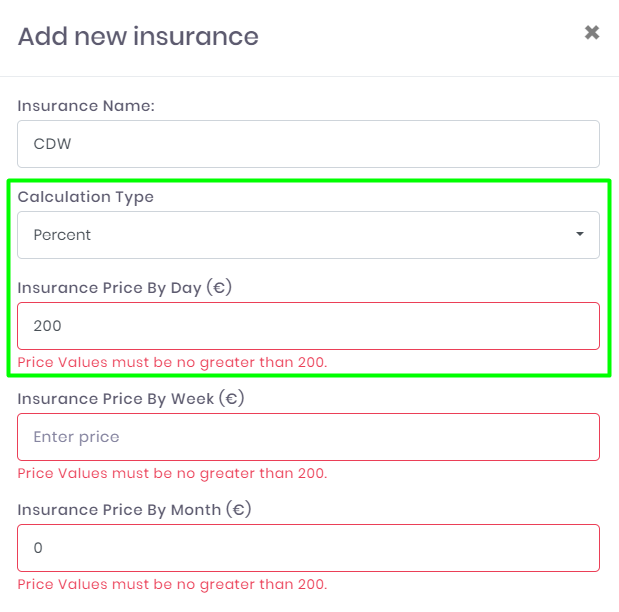Focus the Price By Day field showing 200
Image resolution: width=619 pixels, height=612 pixels.
point(308,326)
